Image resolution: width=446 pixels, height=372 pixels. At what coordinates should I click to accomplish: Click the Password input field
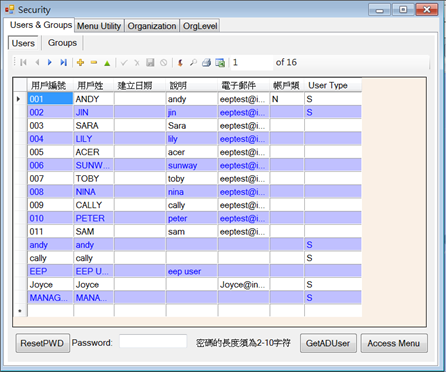click(x=153, y=341)
